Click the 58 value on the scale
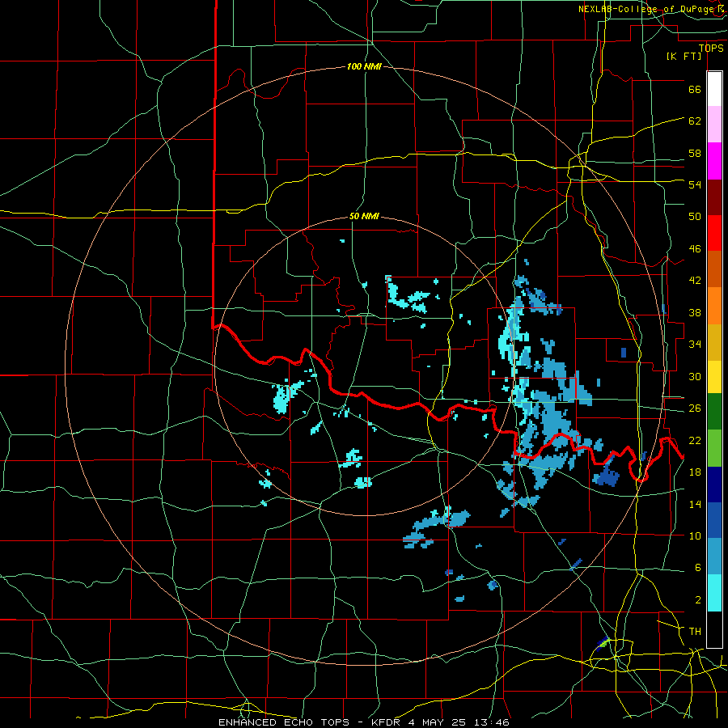728x728 pixels. [x=695, y=153]
